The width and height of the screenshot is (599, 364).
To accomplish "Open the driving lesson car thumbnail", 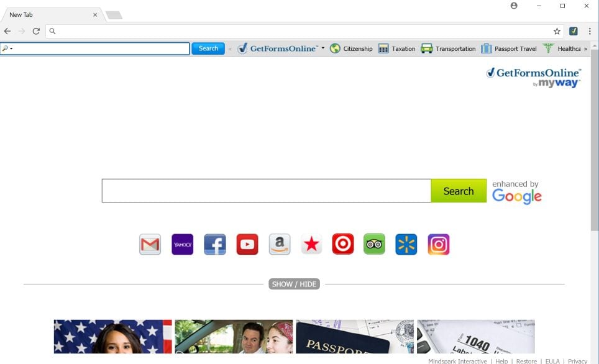I will click(x=234, y=337).
